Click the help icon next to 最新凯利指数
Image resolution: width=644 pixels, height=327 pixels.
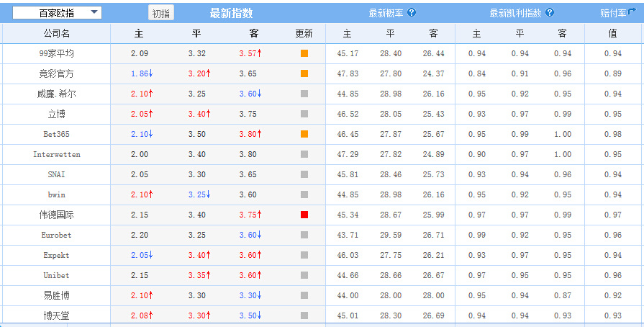point(550,12)
